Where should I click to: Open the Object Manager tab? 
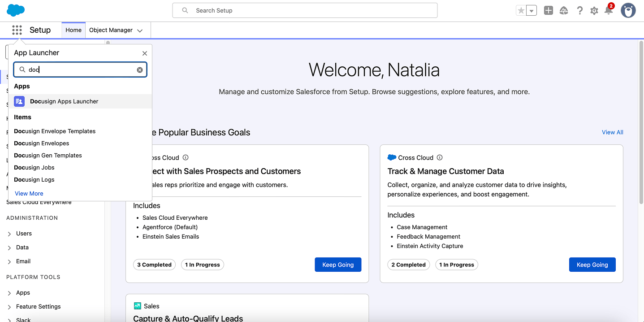111,30
